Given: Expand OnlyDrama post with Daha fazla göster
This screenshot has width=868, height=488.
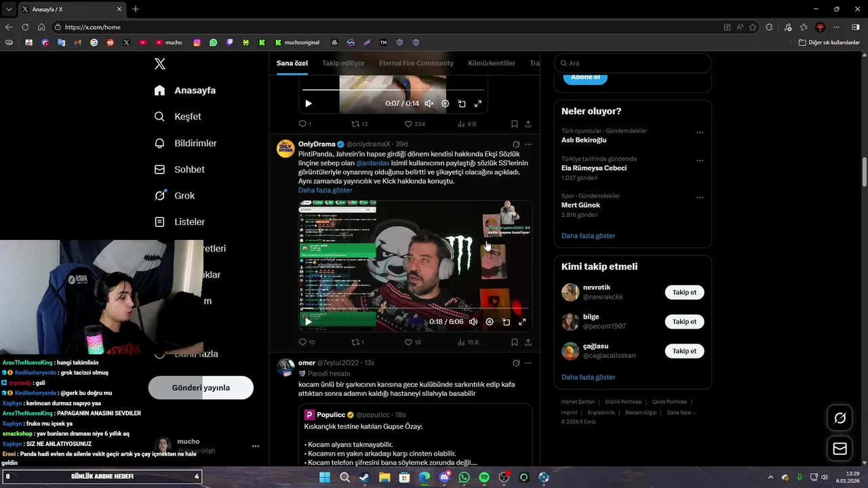Looking at the screenshot, I should (x=325, y=190).
